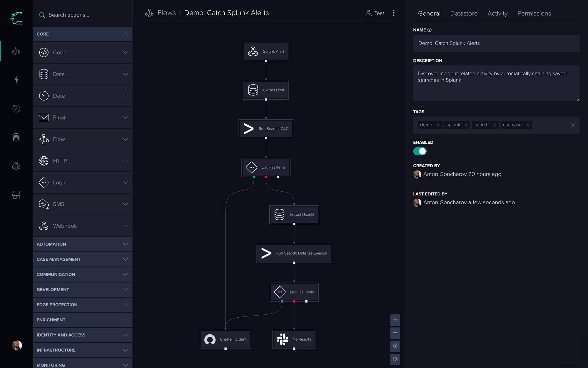Open the history clock sidebar icon

point(16,109)
